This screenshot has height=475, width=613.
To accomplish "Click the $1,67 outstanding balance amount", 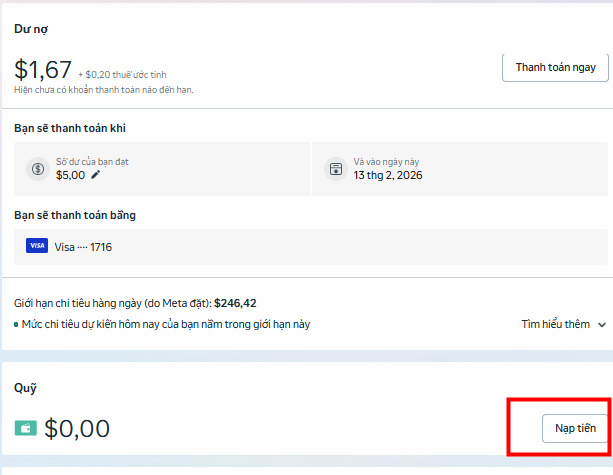I will (43, 69).
